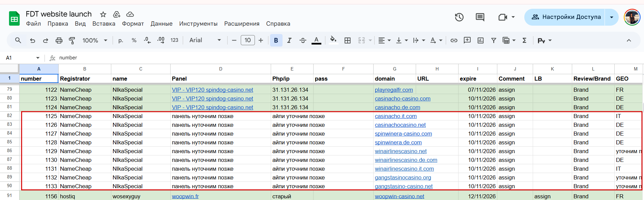The width and height of the screenshot is (644, 200).
Task: Open the Инструменты menu
Action: [x=198, y=24]
